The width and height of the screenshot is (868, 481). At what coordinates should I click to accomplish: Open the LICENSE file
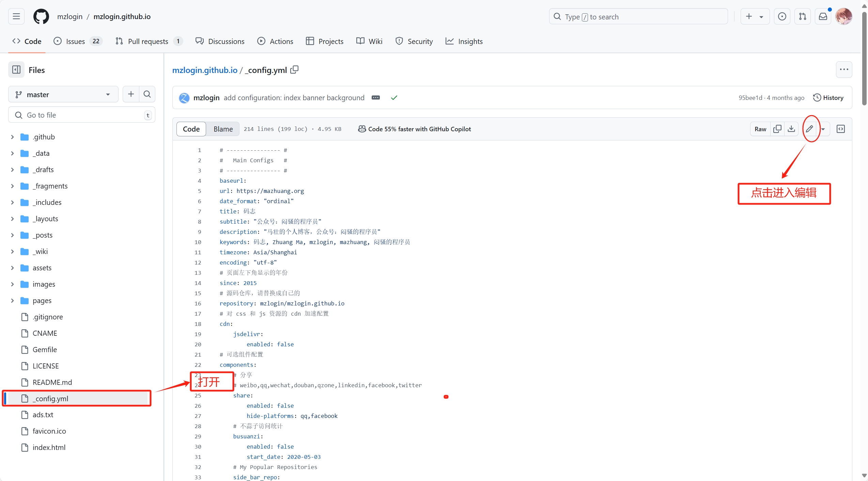pos(46,366)
